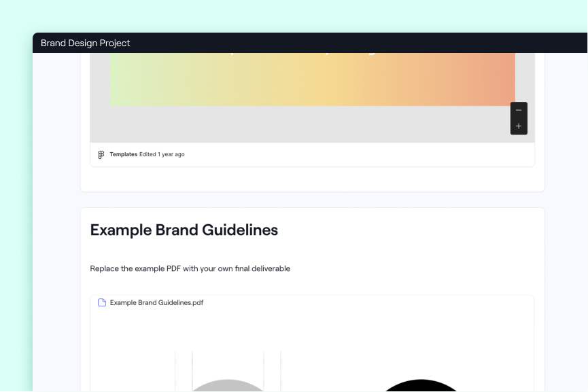Click the Brand Design Project title bar

point(309,43)
